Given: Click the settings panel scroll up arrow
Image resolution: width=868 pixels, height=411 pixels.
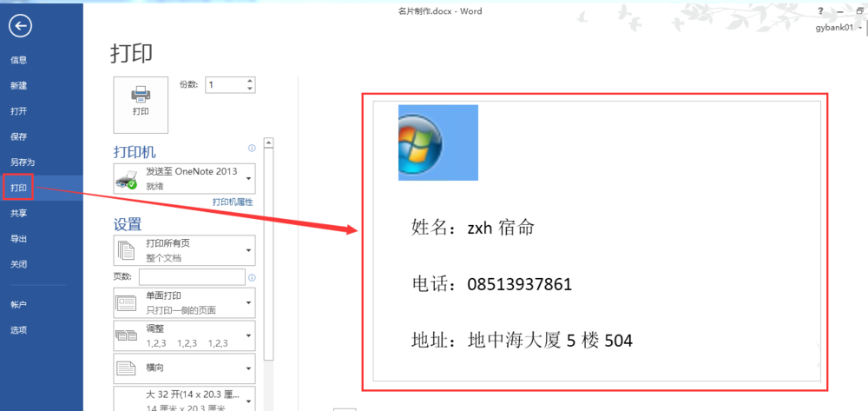Looking at the screenshot, I should tap(268, 143).
